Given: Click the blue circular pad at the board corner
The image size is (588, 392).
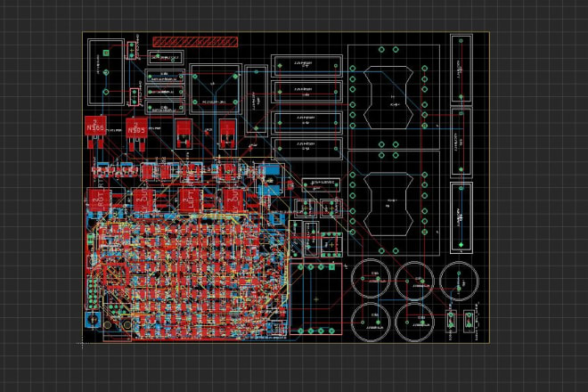Looking at the screenshot, I should click(93, 320).
